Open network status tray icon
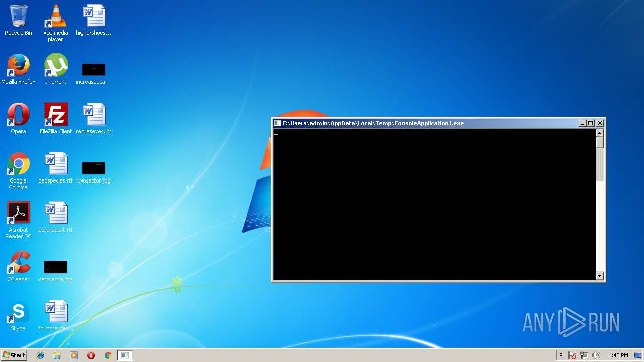 pyautogui.click(x=584, y=355)
